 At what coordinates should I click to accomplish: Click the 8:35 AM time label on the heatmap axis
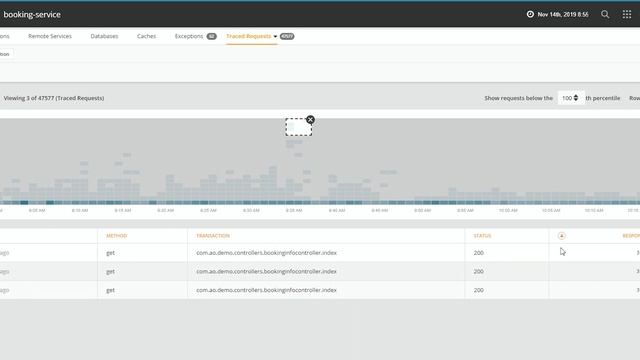(294, 211)
